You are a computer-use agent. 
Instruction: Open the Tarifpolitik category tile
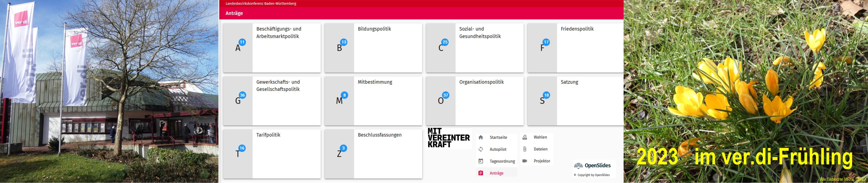point(272,154)
